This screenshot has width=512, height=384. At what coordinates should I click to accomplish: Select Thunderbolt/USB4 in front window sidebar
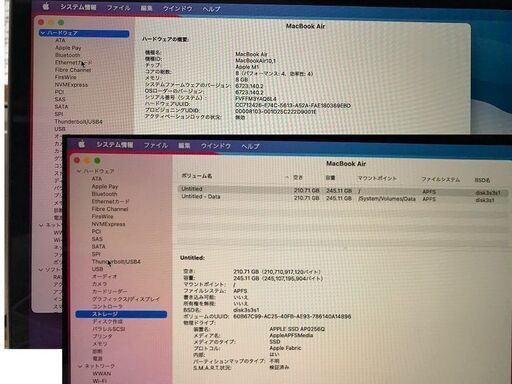[116, 262]
